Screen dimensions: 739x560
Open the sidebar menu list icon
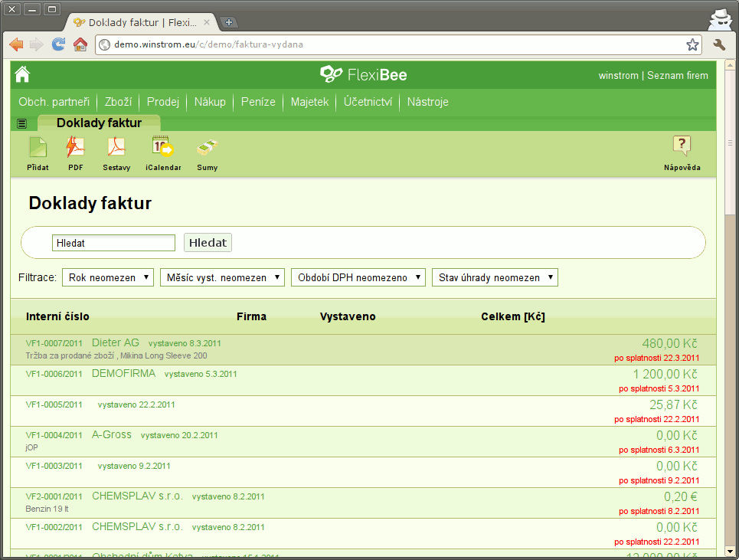click(x=21, y=123)
